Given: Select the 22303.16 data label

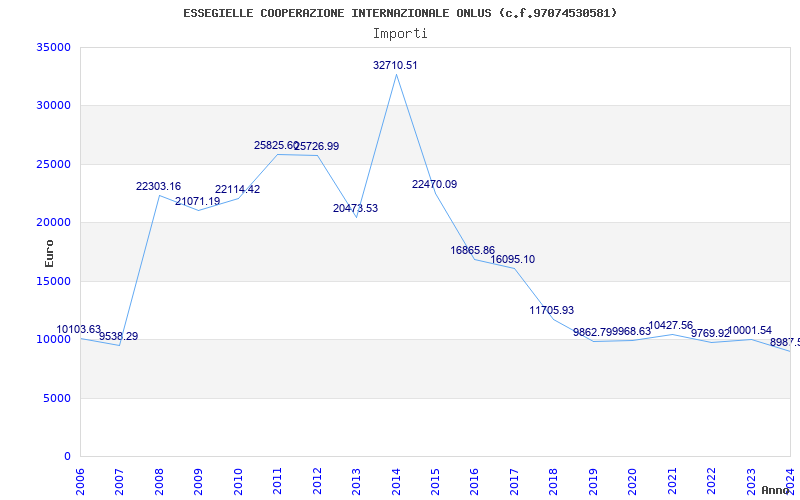Looking at the screenshot, I should [158, 187].
